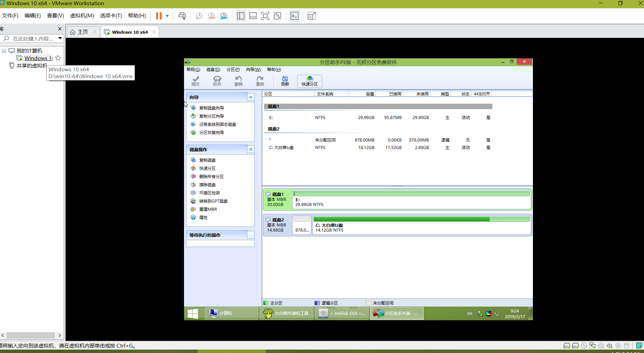
Task: Click the 容量 column header
Action: (362, 94)
